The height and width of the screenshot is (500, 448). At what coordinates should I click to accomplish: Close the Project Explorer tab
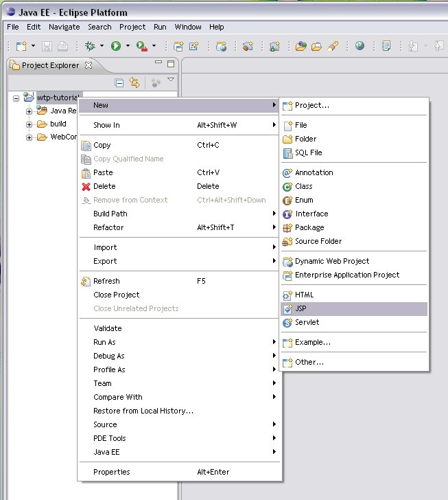pyautogui.click(x=89, y=65)
